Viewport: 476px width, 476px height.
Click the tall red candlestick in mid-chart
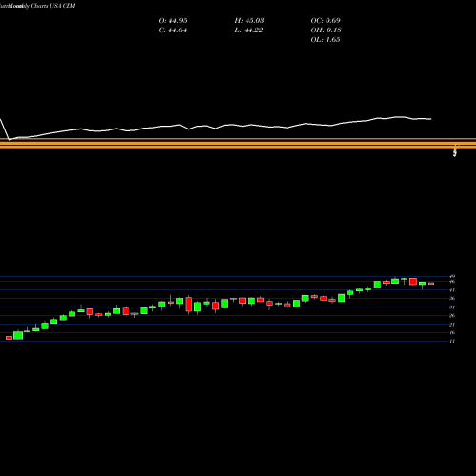188,305
